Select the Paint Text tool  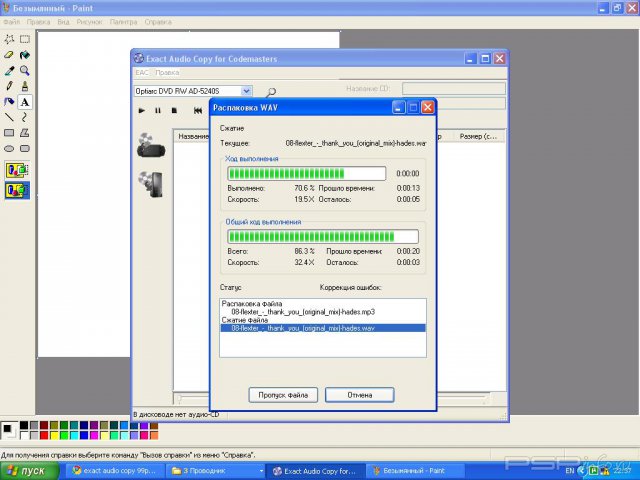click(25, 101)
